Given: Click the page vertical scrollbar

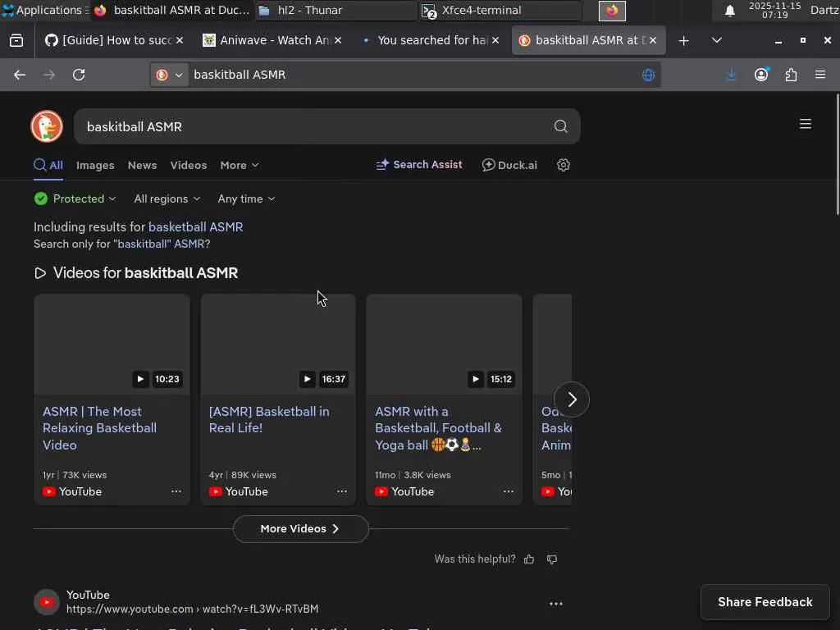Looking at the screenshot, I should click(837, 155).
